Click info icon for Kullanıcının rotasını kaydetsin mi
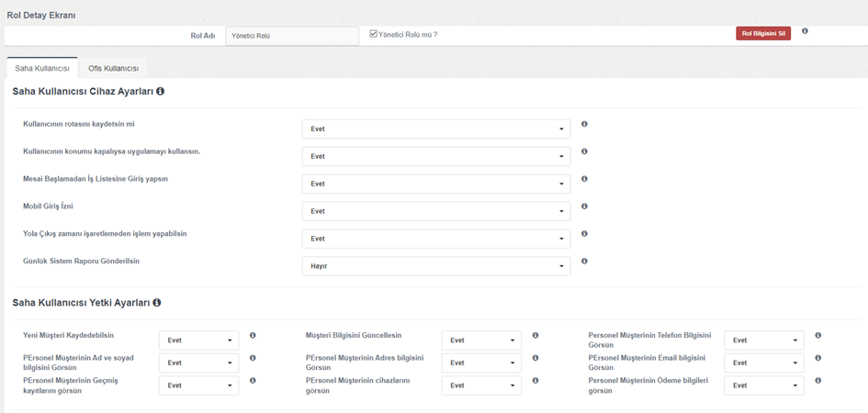The image size is (868, 413). (584, 124)
